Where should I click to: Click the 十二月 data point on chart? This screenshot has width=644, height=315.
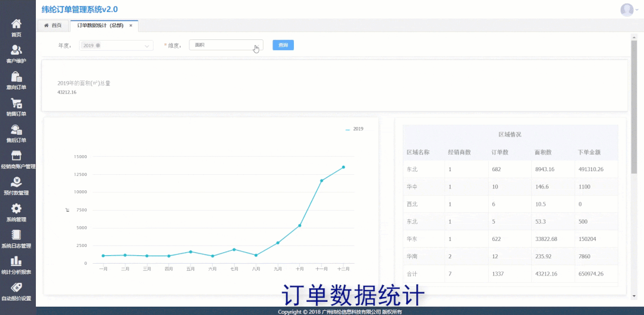[344, 167]
